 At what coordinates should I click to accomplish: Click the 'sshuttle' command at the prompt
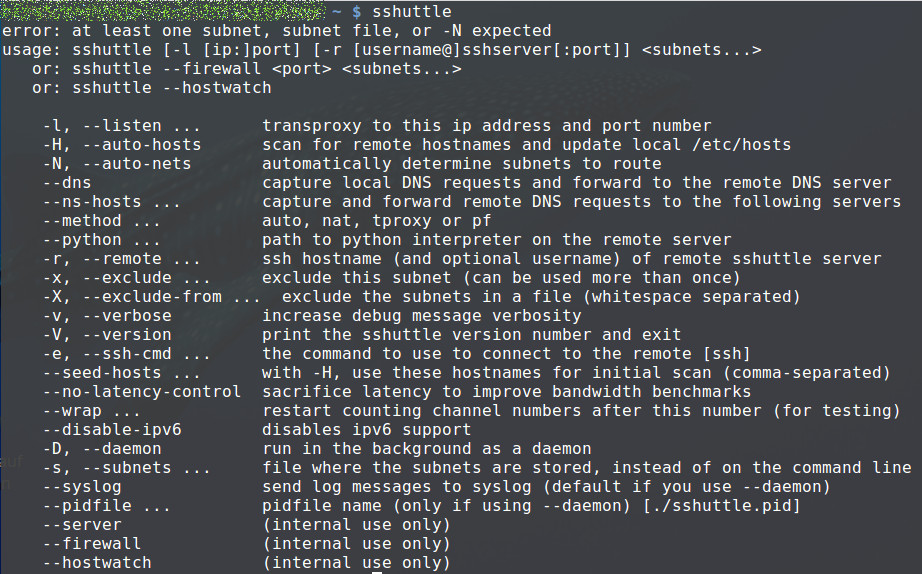click(x=412, y=12)
